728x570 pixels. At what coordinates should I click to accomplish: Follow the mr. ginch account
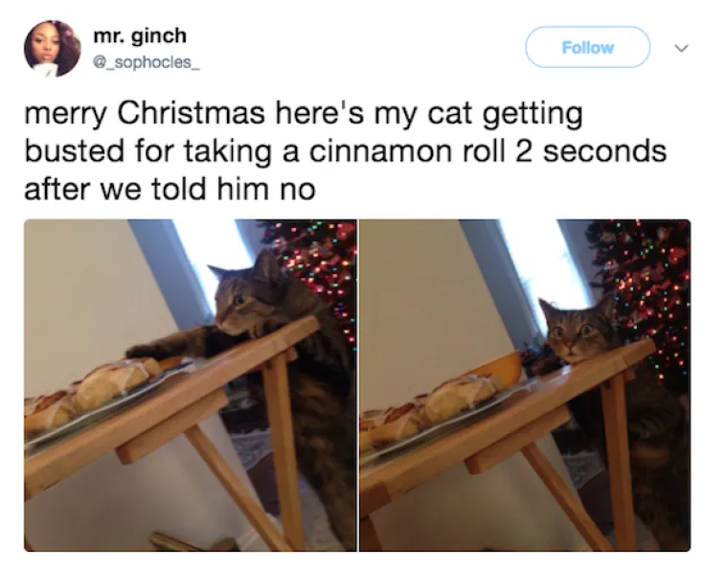coord(587,47)
